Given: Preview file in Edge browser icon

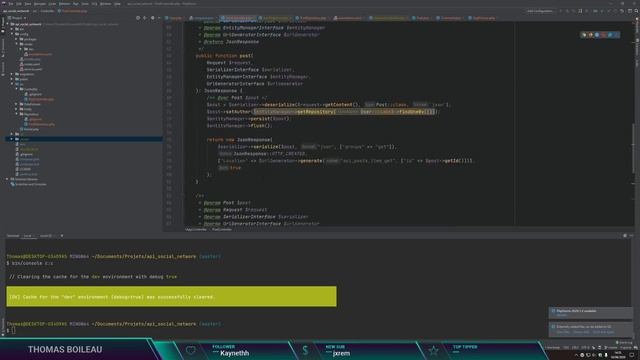Looking at the screenshot, I should 616,35.
